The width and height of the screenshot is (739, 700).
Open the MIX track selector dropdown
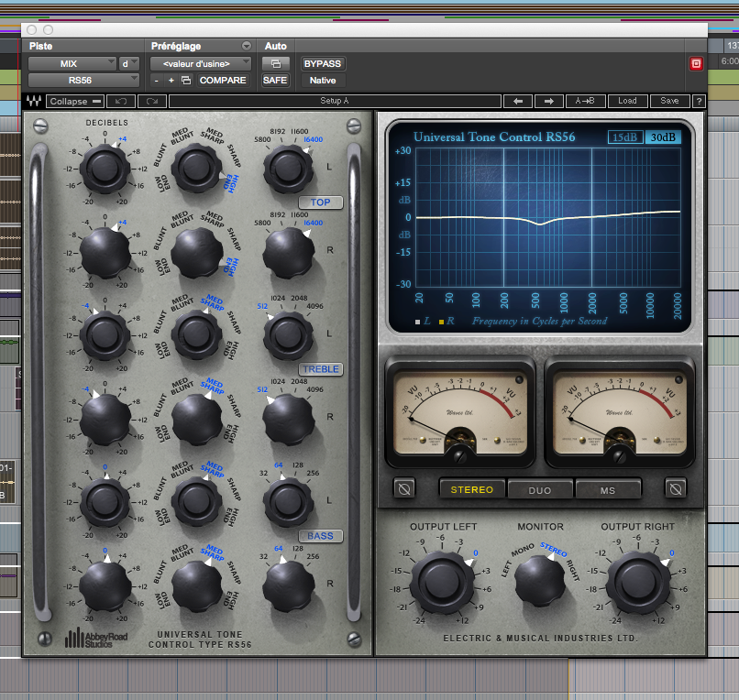[x=72, y=63]
